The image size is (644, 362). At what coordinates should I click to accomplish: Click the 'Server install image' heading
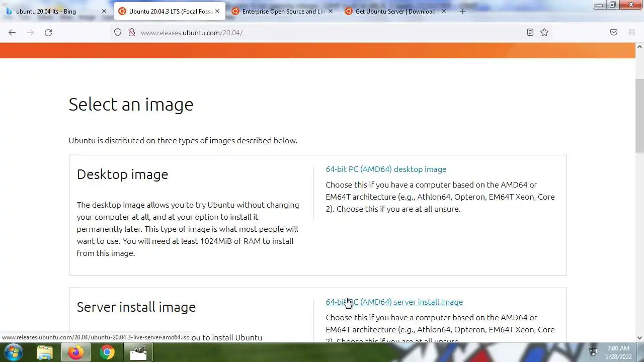click(x=136, y=307)
